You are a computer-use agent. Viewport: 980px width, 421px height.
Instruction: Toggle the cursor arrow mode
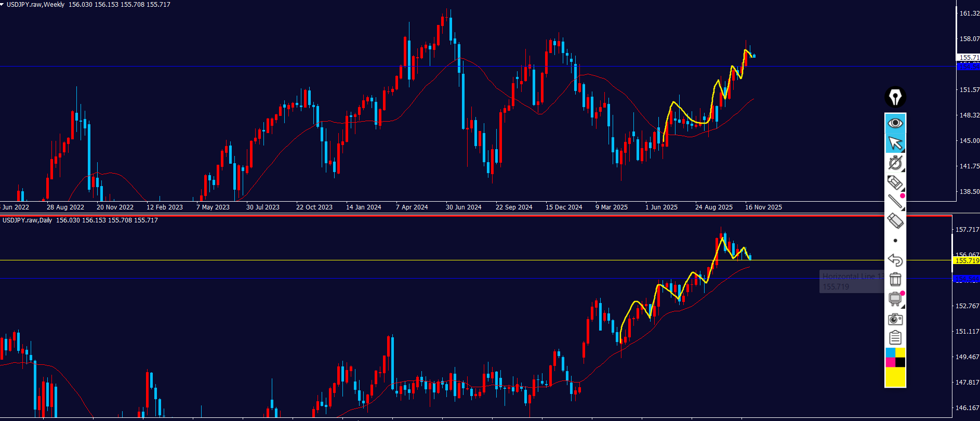coord(895,143)
